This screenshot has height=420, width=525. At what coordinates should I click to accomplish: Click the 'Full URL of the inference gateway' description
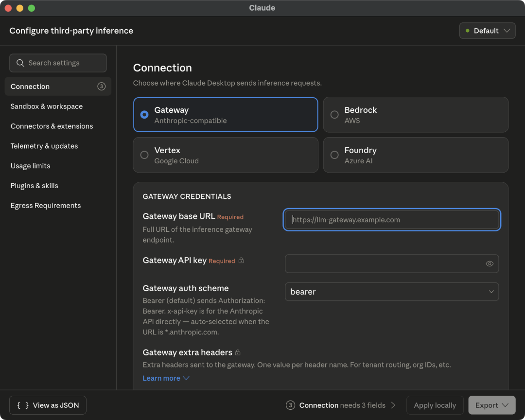tap(197, 234)
